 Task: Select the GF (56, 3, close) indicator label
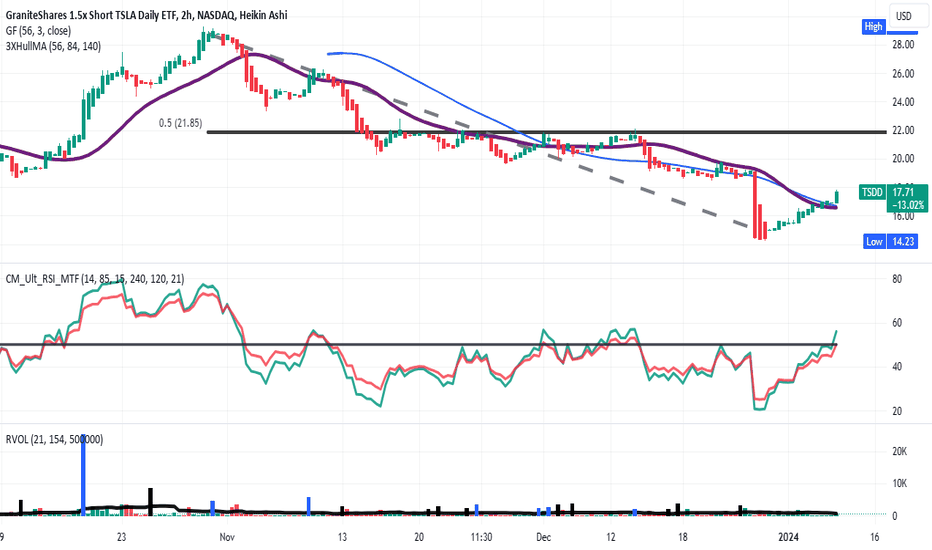[39, 31]
